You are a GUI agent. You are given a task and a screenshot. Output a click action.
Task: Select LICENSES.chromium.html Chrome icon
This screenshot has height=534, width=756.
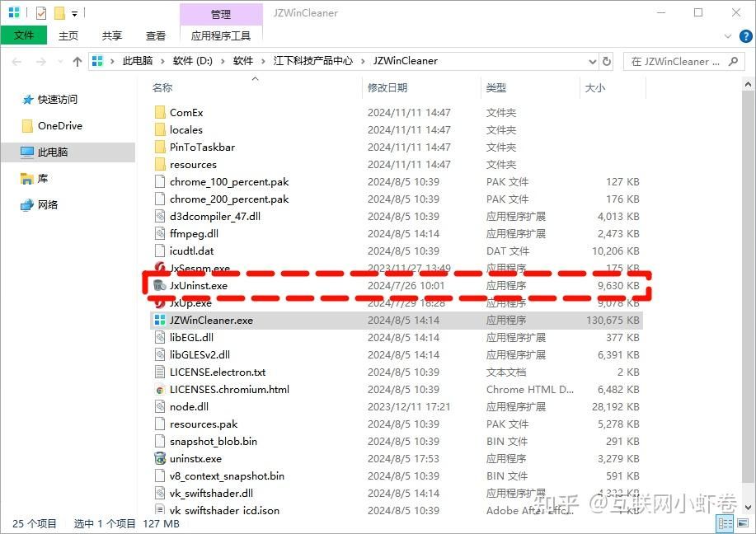coord(160,390)
